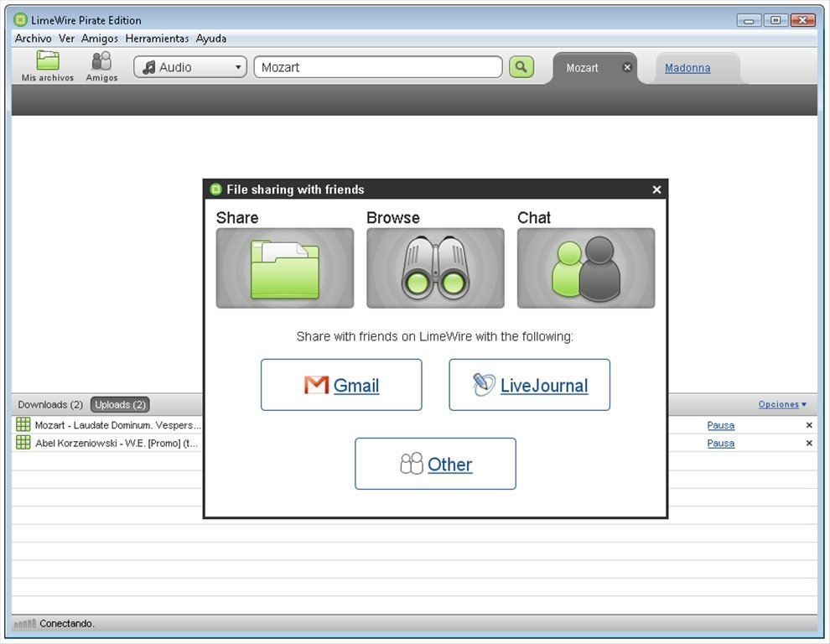Maximize the LimeWire window
The image size is (830, 644).
(x=776, y=21)
